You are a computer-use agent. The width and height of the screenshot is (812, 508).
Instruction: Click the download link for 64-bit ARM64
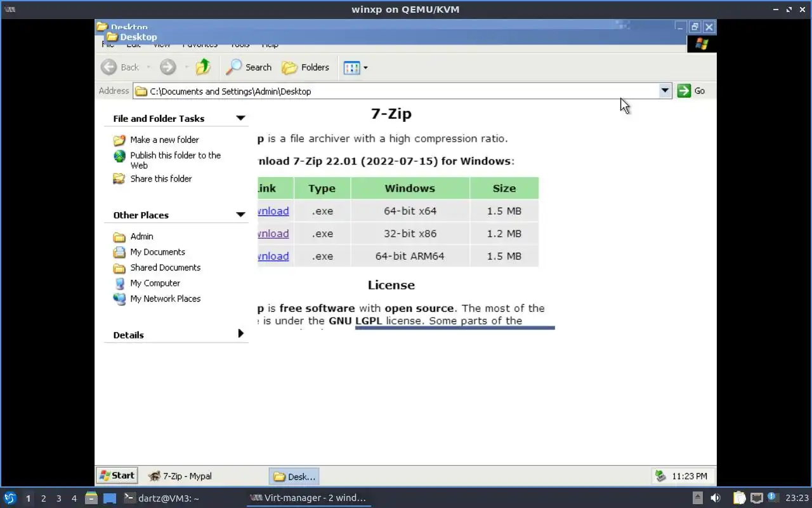(273, 257)
